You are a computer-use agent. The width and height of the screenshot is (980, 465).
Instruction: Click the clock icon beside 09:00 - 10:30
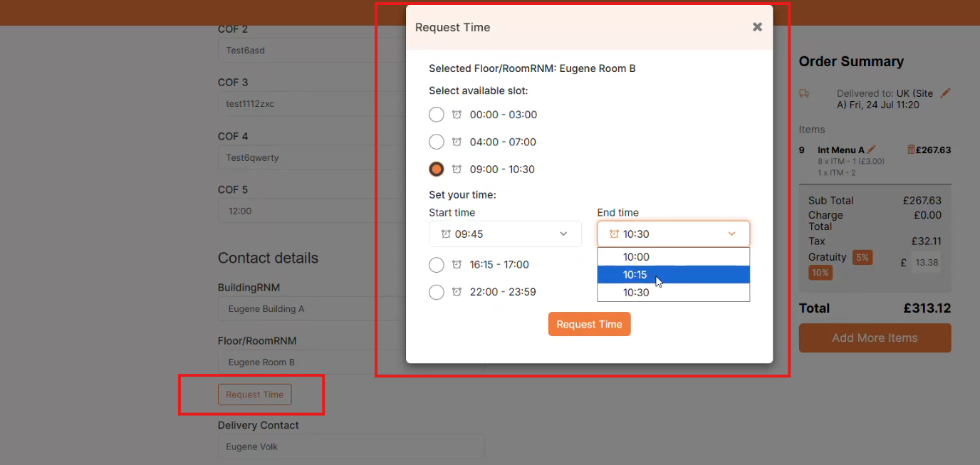click(457, 169)
